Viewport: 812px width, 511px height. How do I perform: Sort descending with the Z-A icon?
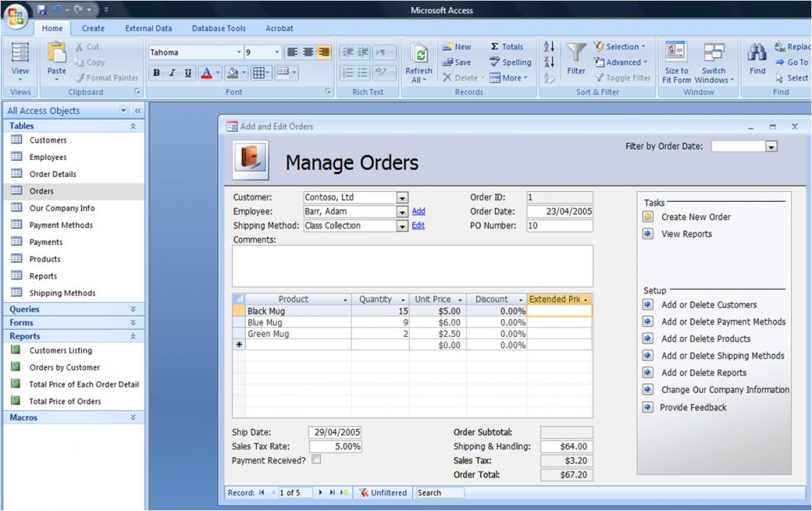pyautogui.click(x=549, y=62)
